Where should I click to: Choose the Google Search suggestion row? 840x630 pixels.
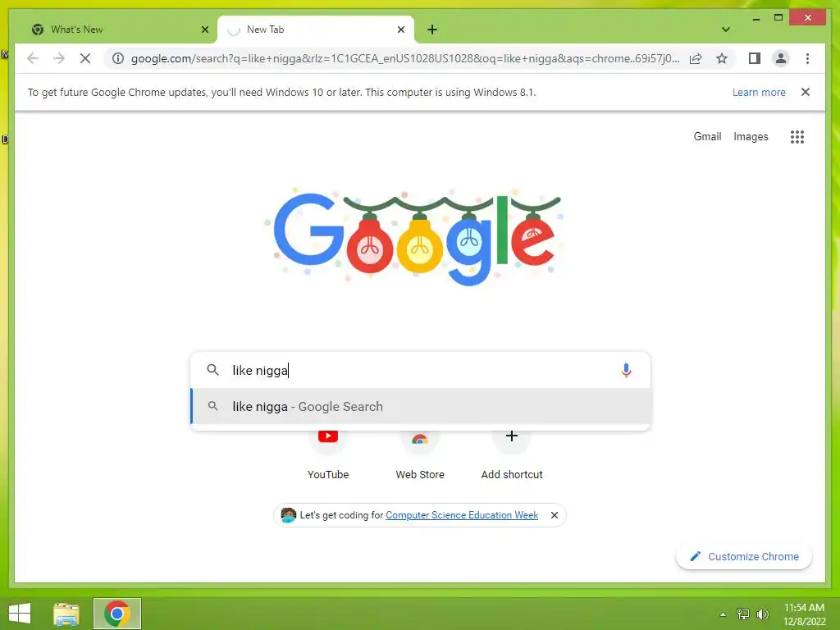(x=421, y=407)
